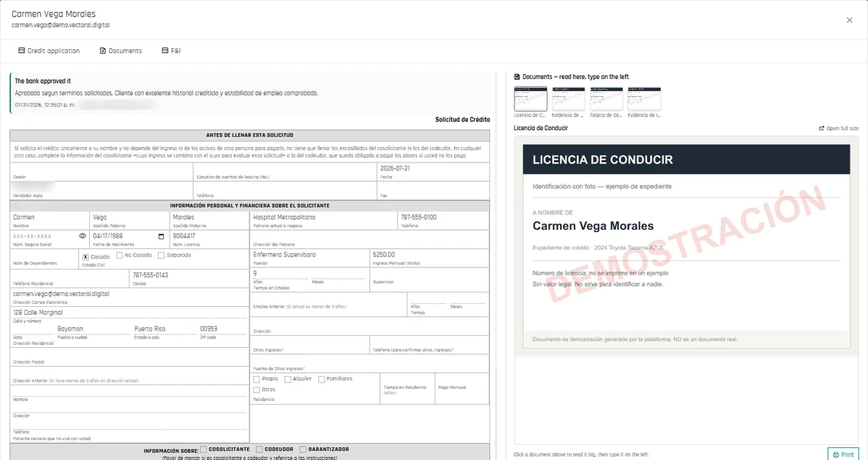The height and width of the screenshot is (460, 868).
Task: Focus the Núm de Dependientes field
Action: pos(44,255)
